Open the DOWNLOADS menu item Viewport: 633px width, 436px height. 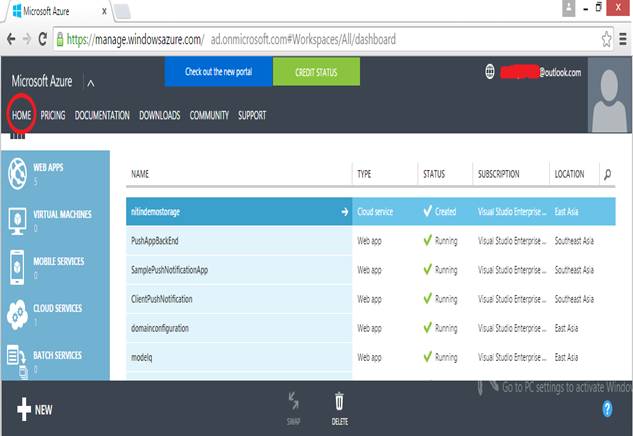point(159,115)
